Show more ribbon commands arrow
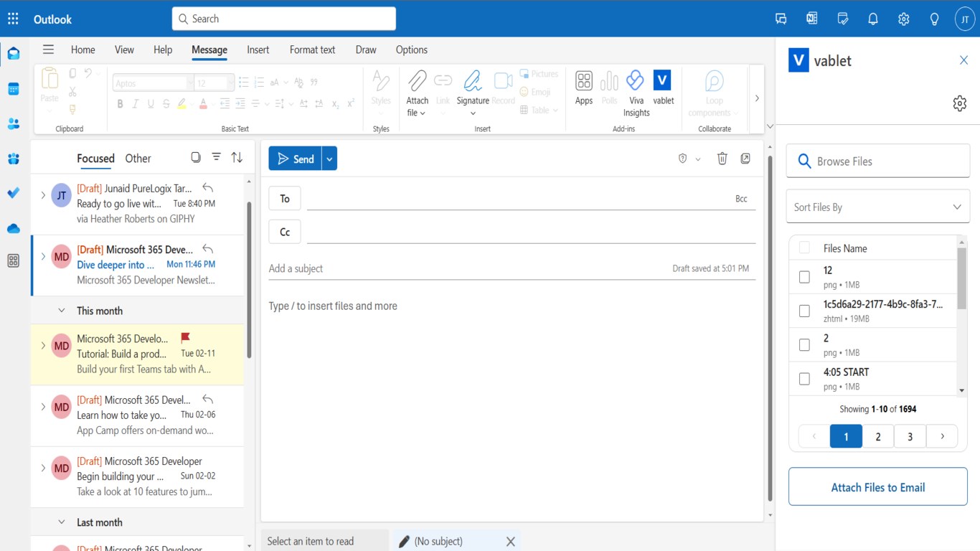Viewport: 980px width, 551px height. pyautogui.click(x=757, y=98)
